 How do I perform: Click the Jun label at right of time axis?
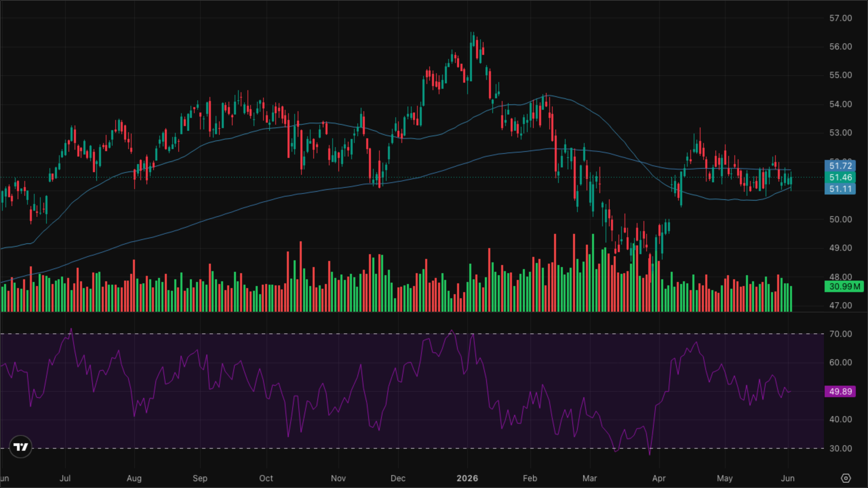[788, 478]
